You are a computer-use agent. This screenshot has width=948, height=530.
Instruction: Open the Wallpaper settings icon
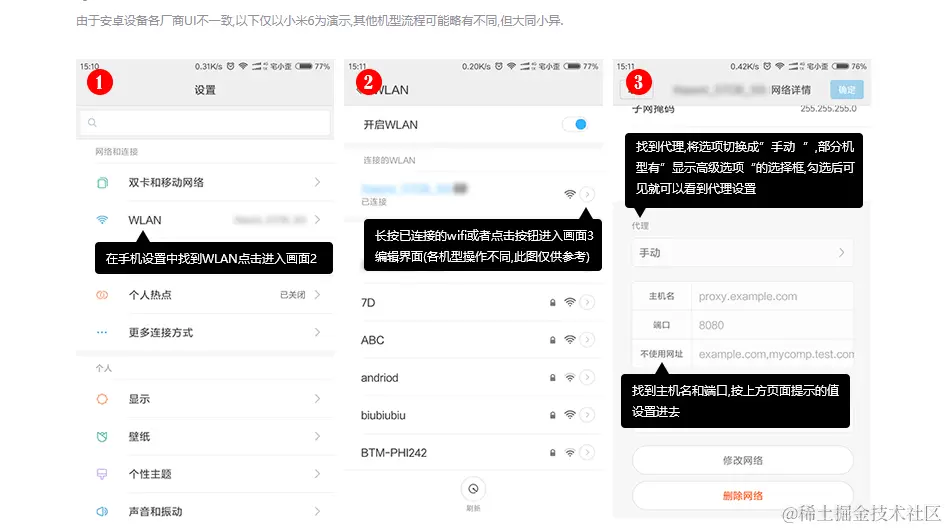(102, 436)
